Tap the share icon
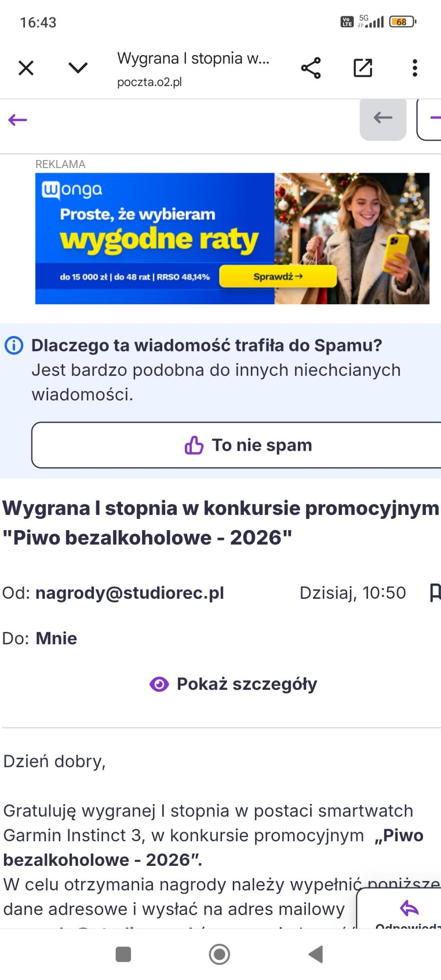Image resolution: width=441 pixels, height=980 pixels. tap(311, 68)
